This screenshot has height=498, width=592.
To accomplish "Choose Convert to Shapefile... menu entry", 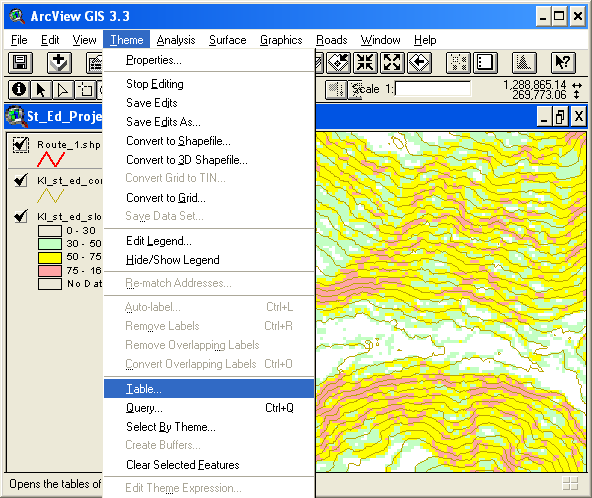I will 209,141.
